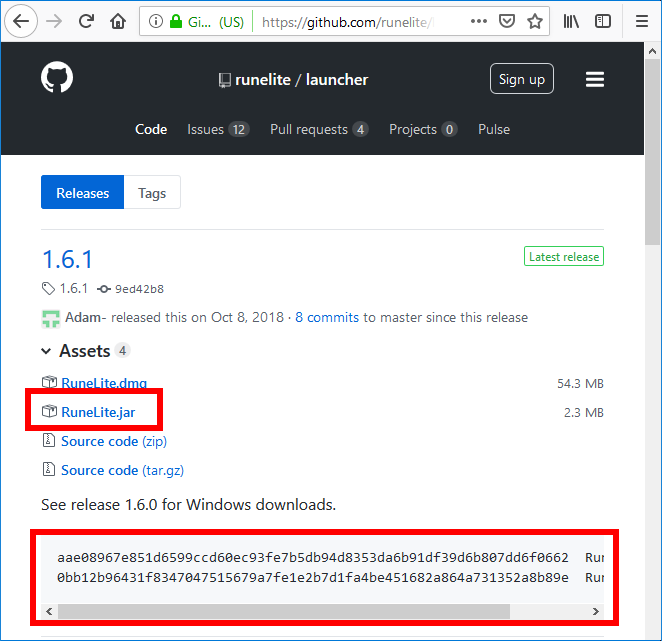Click the Latest release badge
The image size is (662, 641).
[564, 256]
